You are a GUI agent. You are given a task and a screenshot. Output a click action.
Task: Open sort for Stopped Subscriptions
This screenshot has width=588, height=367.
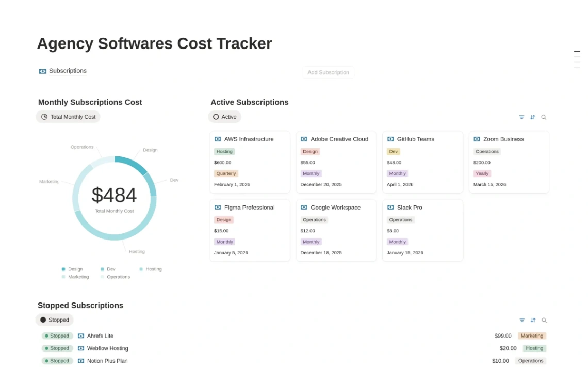533,320
